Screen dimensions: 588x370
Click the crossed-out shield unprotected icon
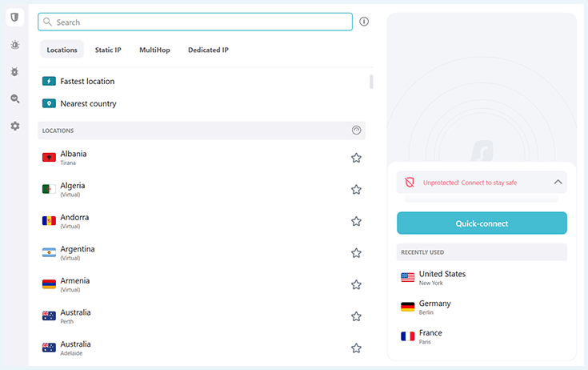(410, 183)
